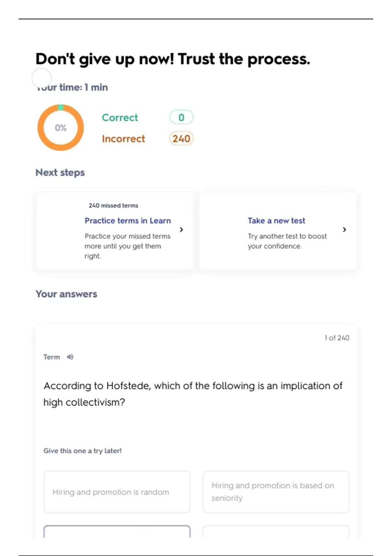Click the "Next steps" section heading
392x556 pixels.
pyautogui.click(x=60, y=172)
